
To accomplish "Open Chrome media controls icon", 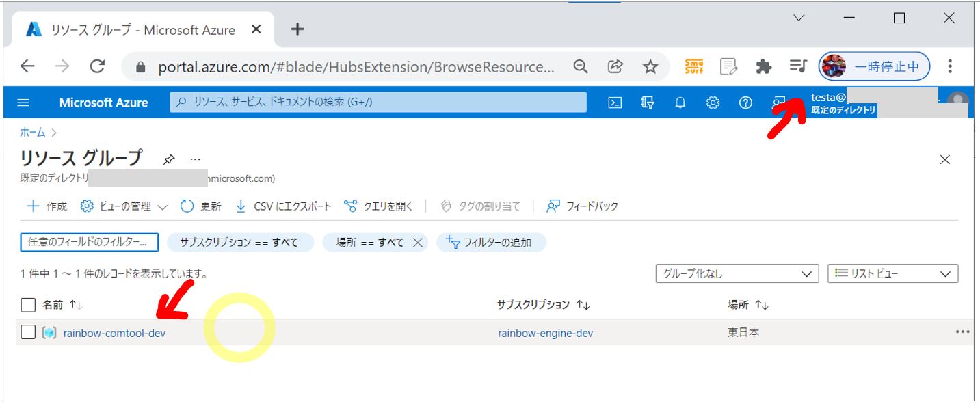I will tap(798, 66).
